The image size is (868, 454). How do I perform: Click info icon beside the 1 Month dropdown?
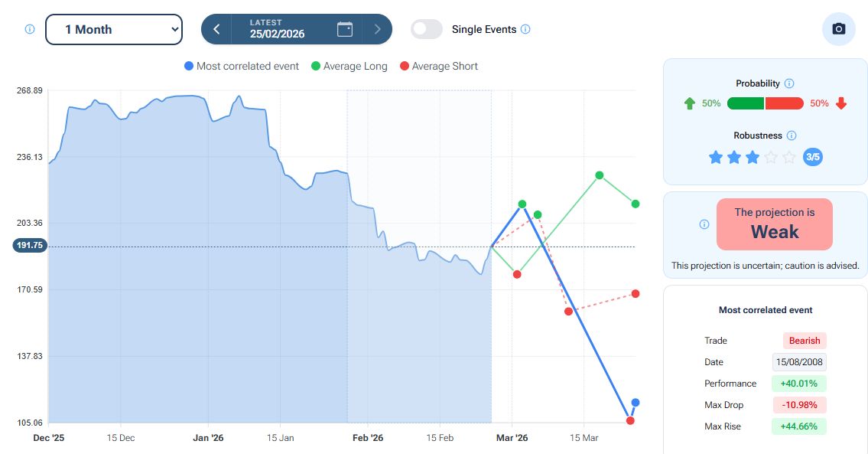pyautogui.click(x=30, y=29)
